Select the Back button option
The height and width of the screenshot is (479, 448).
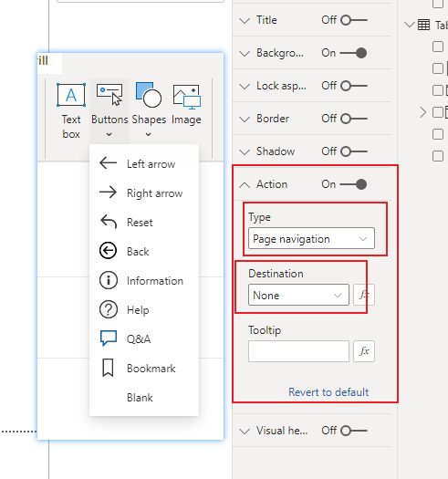(144, 252)
